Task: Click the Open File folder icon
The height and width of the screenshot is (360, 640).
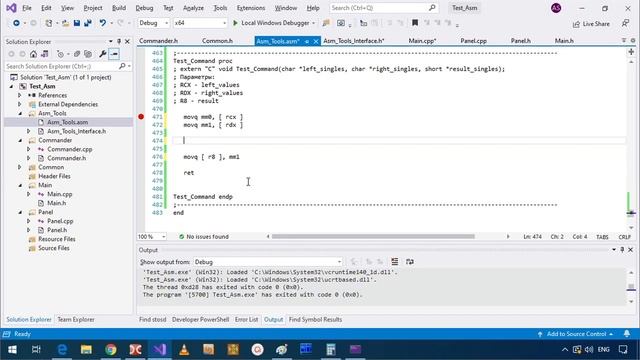Action: click(x=65, y=23)
